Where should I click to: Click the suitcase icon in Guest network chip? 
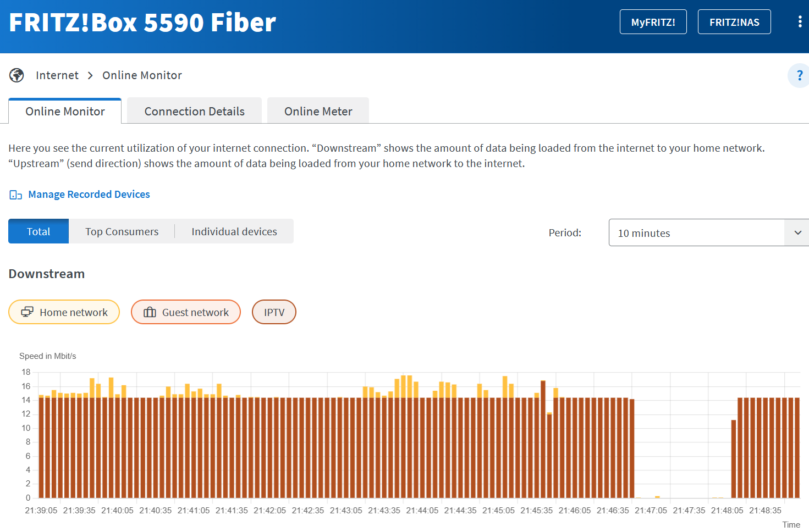click(x=150, y=312)
